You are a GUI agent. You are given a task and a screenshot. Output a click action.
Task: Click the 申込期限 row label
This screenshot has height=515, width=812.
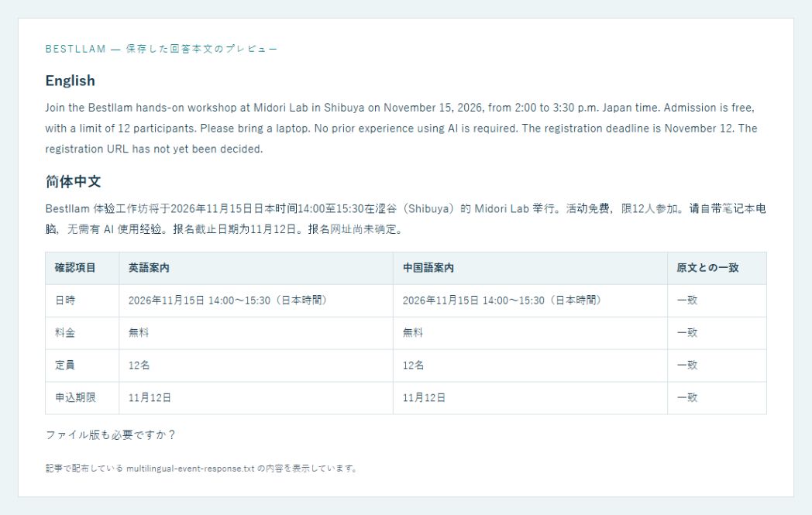(75, 398)
